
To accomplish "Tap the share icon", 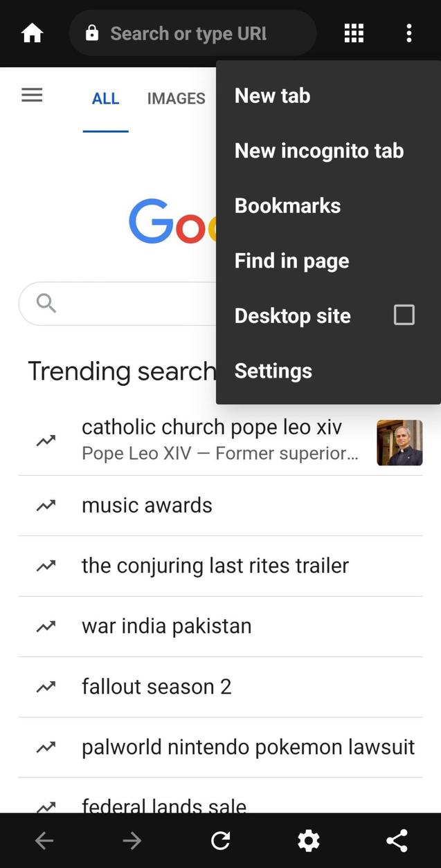I will pyautogui.click(x=397, y=840).
